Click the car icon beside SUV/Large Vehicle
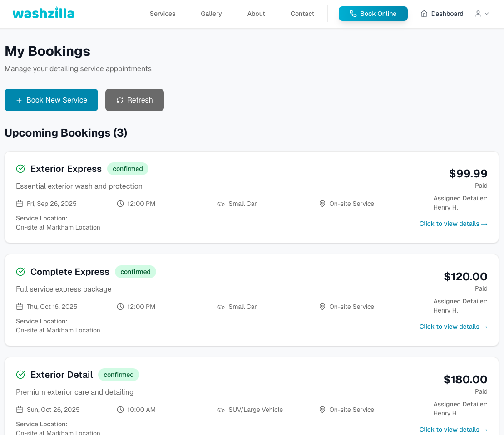The image size is (504, 435). pos(221,410)
